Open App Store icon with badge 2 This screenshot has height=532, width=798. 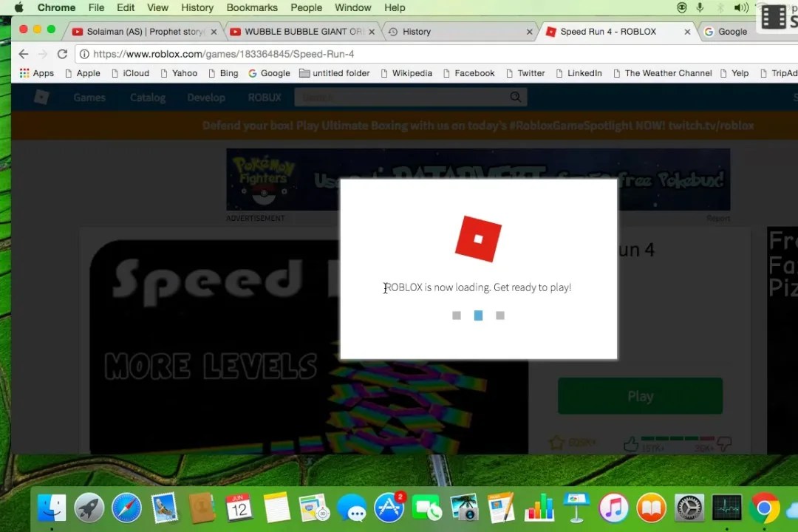pyautogui.click(x=389, y=508)
